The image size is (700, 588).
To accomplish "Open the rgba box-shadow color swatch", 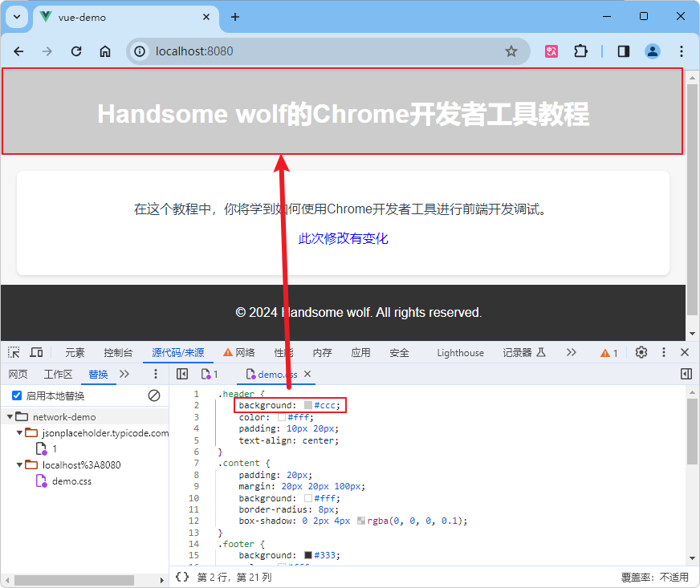I will pos(361,521).
